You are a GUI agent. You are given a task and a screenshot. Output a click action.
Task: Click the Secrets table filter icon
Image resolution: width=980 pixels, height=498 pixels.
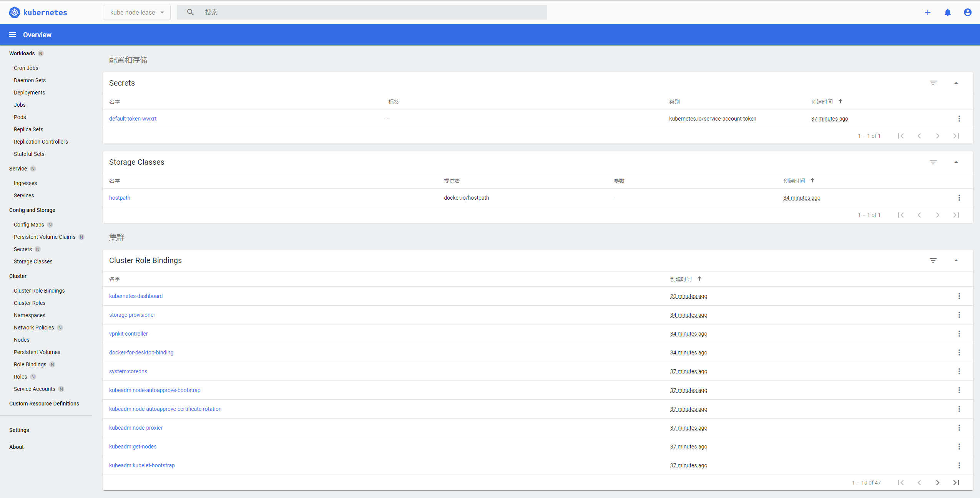933,83
